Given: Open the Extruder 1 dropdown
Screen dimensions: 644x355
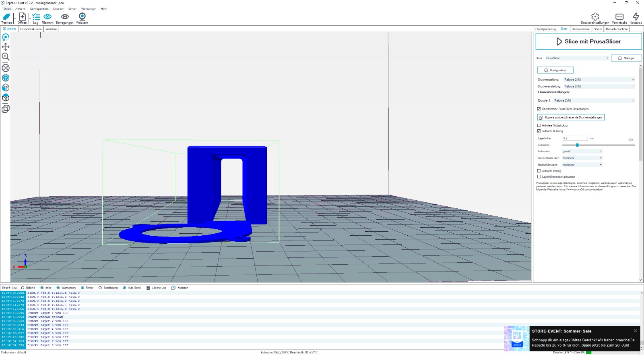Looking at the screenshot, I should tap(594, 100).
